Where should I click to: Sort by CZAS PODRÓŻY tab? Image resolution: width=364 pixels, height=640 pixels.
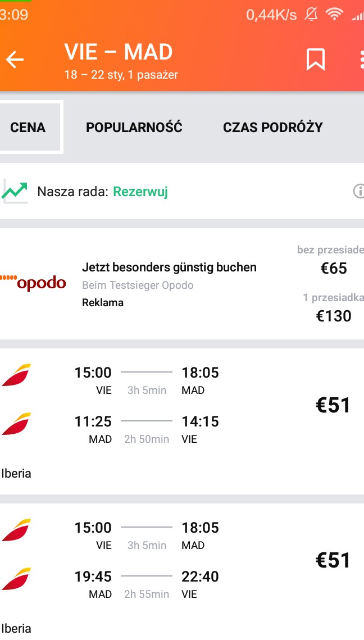pyautogui.click(x=272, y=127)
